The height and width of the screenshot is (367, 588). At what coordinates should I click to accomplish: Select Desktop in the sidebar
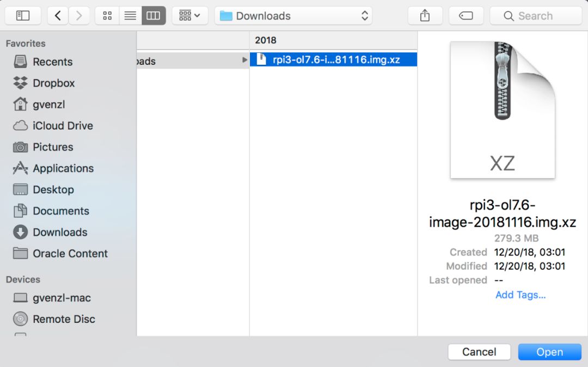53,189
